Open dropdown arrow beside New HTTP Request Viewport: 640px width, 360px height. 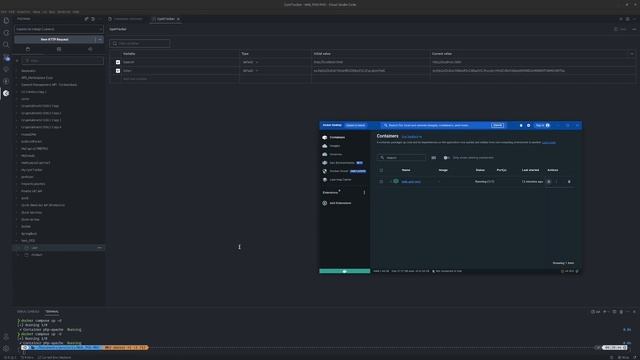click(100, 40)
